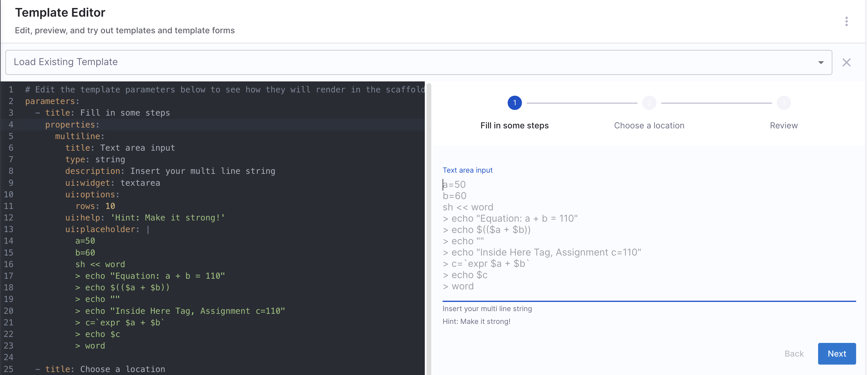
Task: Expand Load Existing Template dropdown arrow
Action: pos(820,62)
